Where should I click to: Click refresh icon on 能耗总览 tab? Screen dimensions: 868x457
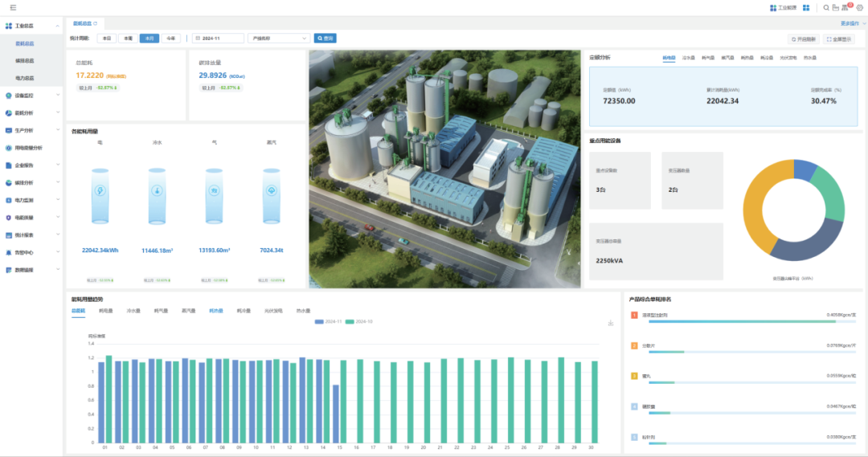[95, 23]
